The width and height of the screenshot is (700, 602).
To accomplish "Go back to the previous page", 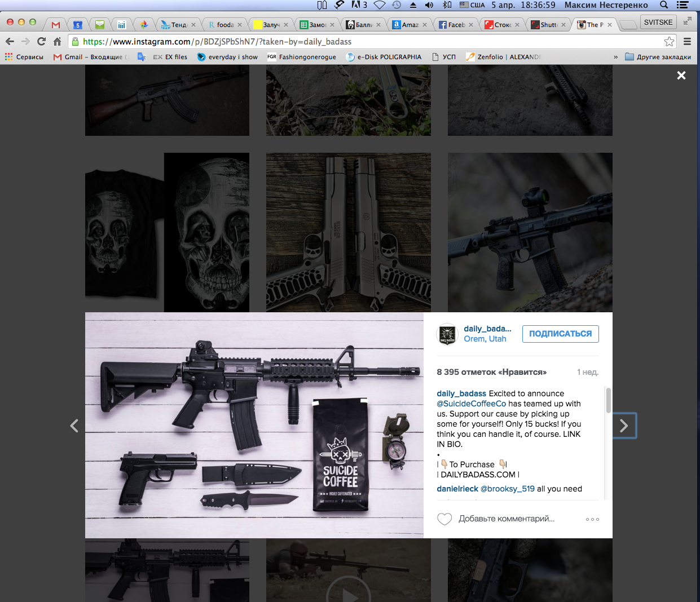I will [10, 41].
